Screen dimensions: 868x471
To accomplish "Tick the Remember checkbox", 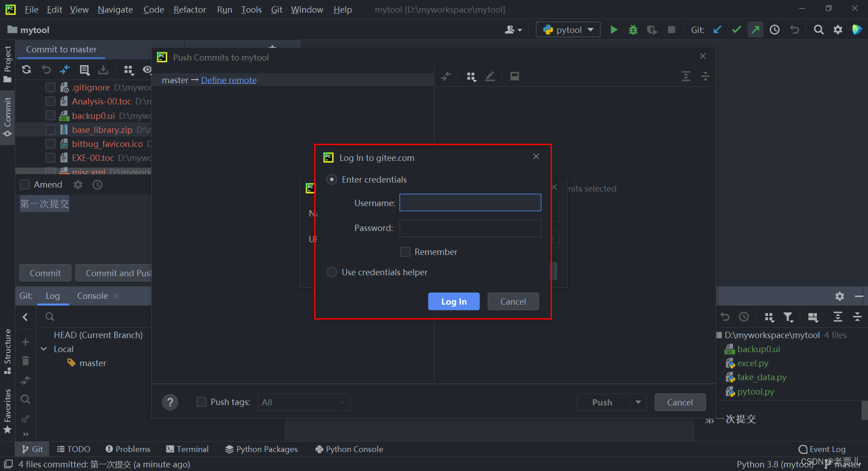I will pos(406,252).
